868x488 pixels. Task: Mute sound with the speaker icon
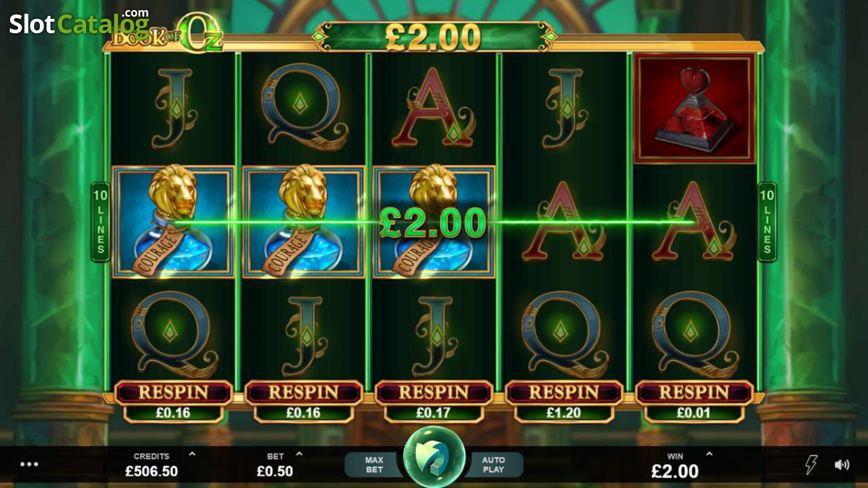pyautogui.click(x=842, y=465)
